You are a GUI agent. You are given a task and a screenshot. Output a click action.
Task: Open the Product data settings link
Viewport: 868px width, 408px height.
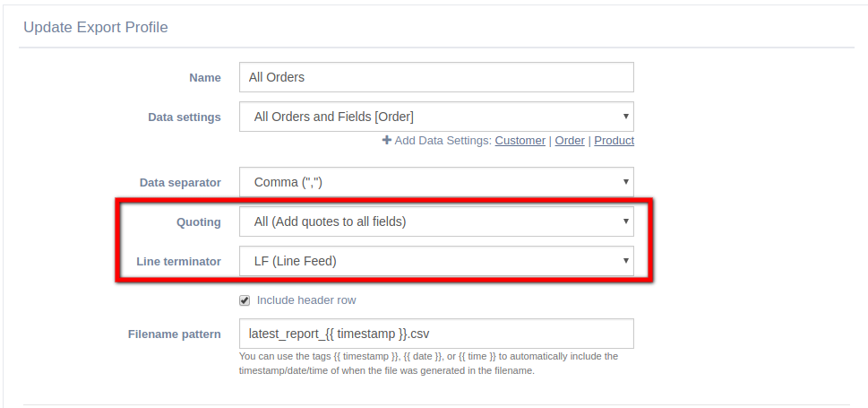click(x=614, y=141)
